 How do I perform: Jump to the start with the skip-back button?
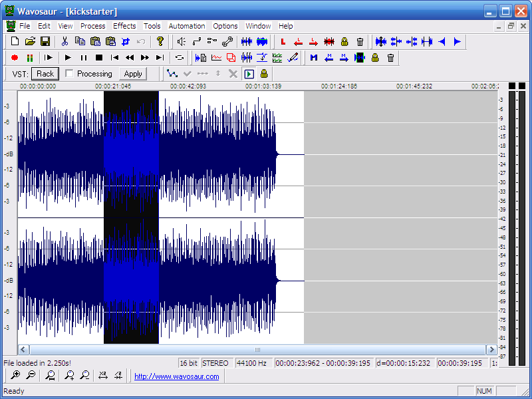click(x=114, y=58)
